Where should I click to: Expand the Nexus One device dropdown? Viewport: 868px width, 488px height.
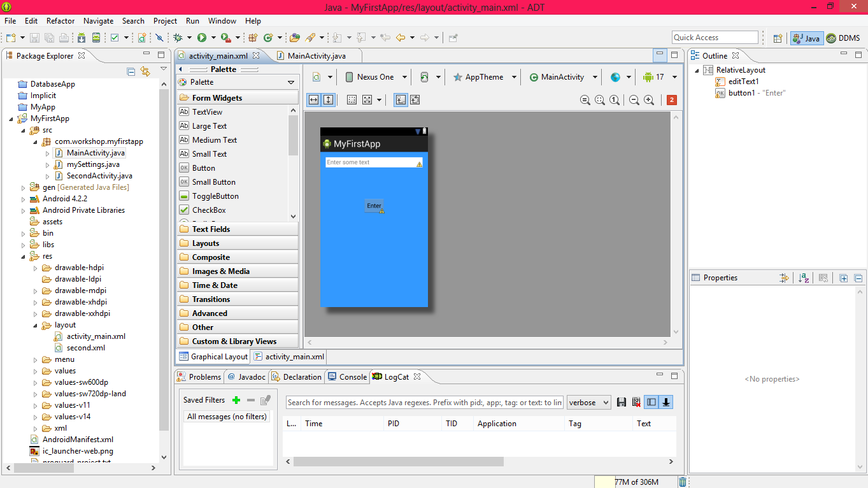point(404,76)
